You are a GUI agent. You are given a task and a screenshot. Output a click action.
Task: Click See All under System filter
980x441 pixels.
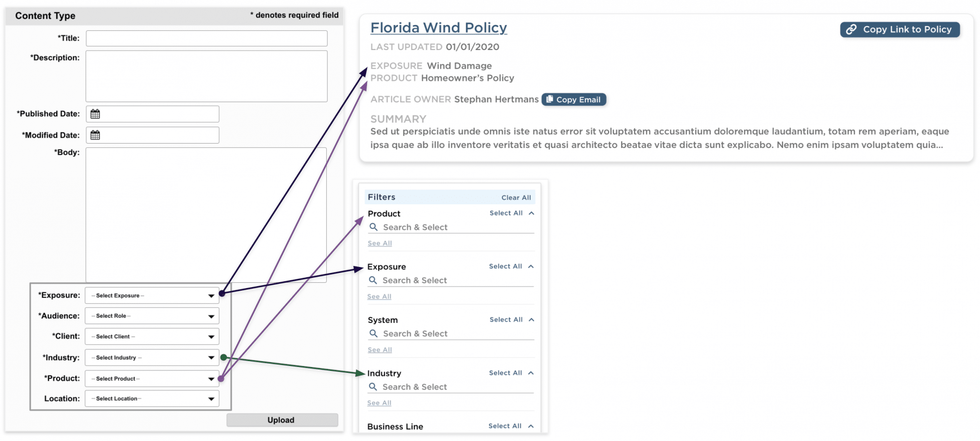(x=380, y=350)
